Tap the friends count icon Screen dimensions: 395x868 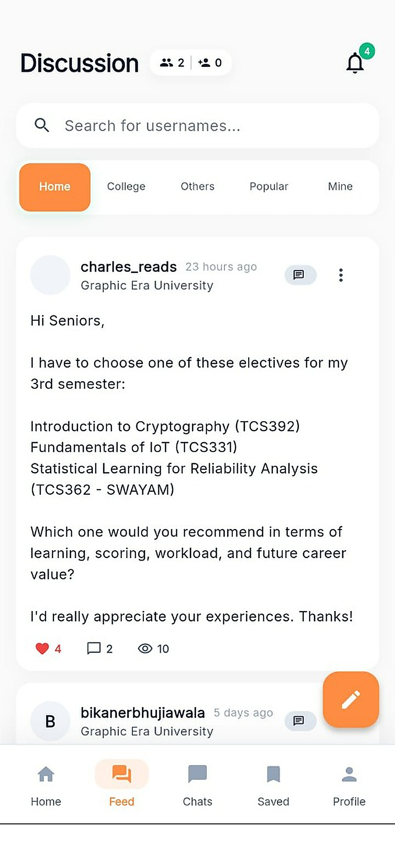pyautogui.click(x=166, y=63)
